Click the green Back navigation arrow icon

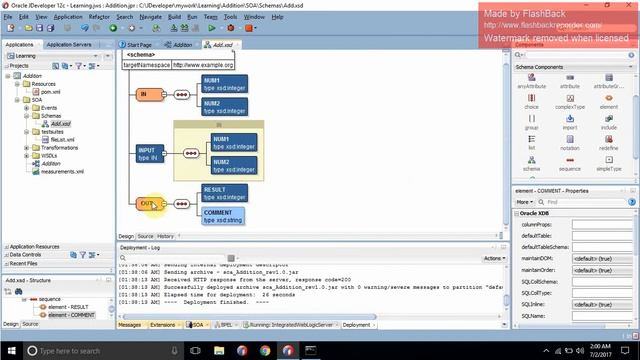(113, 28)
